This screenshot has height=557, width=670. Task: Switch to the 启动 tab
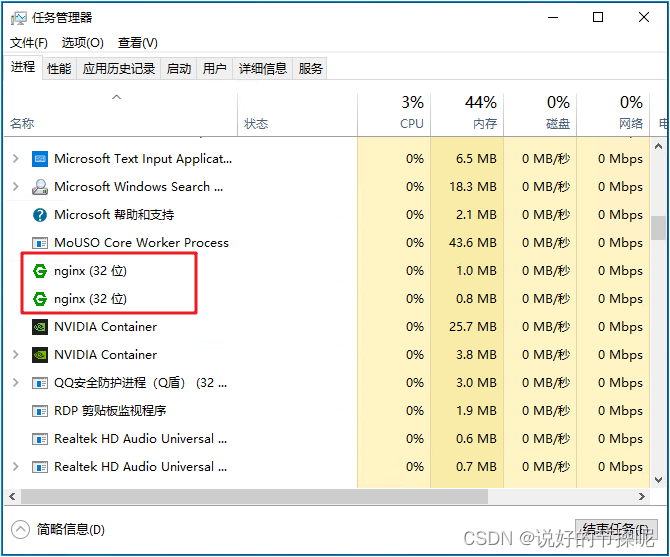tap(179, 68)
